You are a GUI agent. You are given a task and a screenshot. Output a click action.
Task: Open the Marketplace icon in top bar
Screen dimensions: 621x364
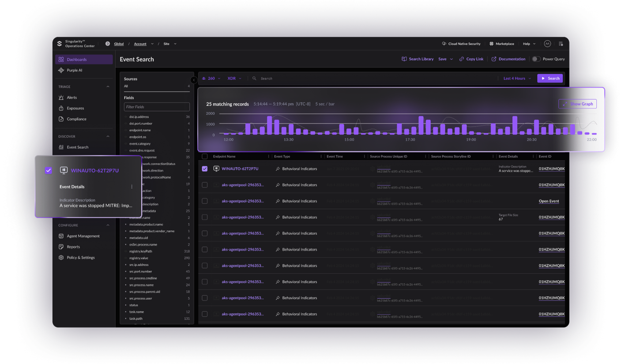(x=491, y=44)
